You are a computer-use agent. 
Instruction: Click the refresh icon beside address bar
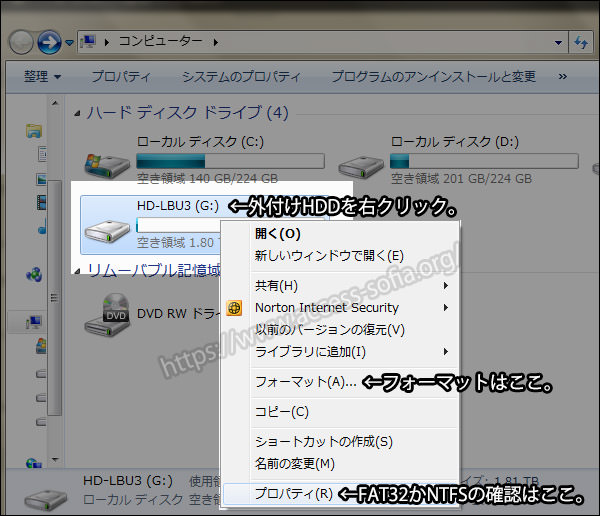click(580, 41)
